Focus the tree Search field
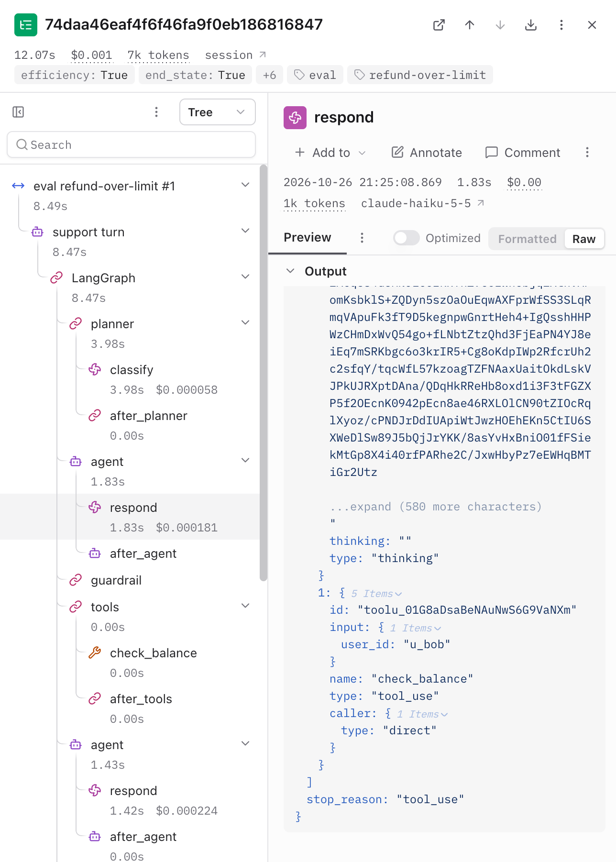The width and height of the screenshot is (616, 862). 131,144
